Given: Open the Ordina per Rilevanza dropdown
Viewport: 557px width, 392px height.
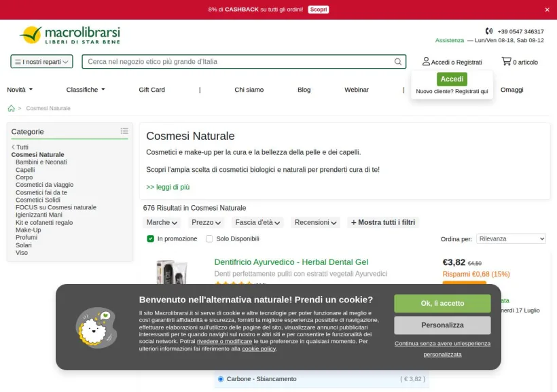Looking at the screenshot, I should click(x=511, y=239).
